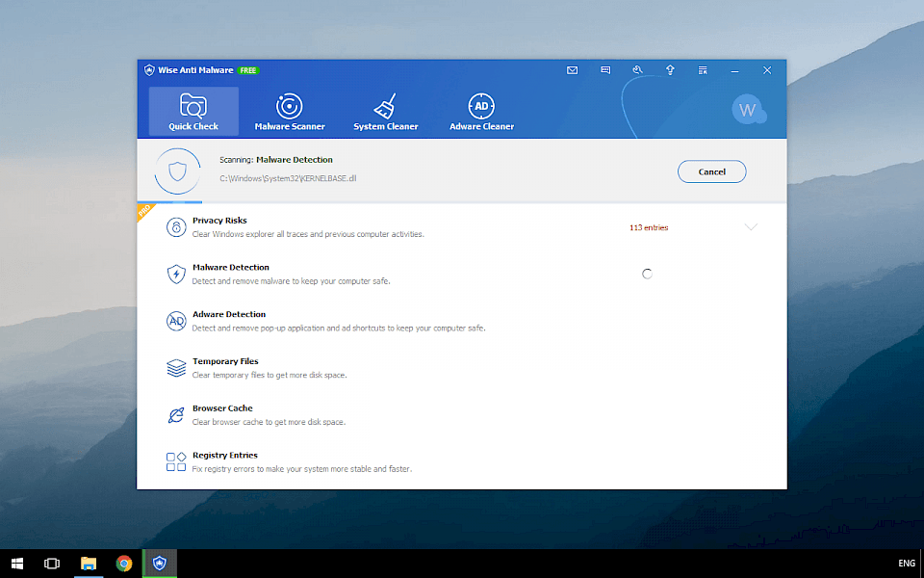Open Task View on the taskbar

click(x=52, y=564)
